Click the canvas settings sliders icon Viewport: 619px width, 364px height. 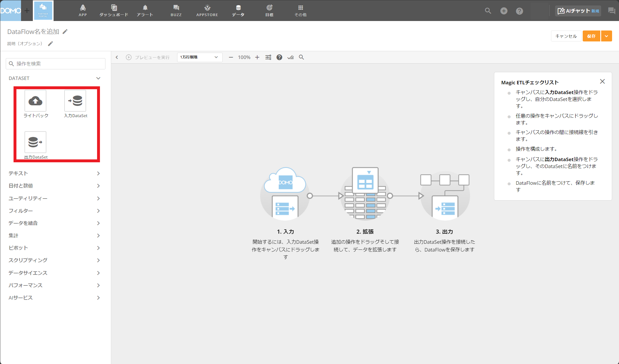(268, 57)
